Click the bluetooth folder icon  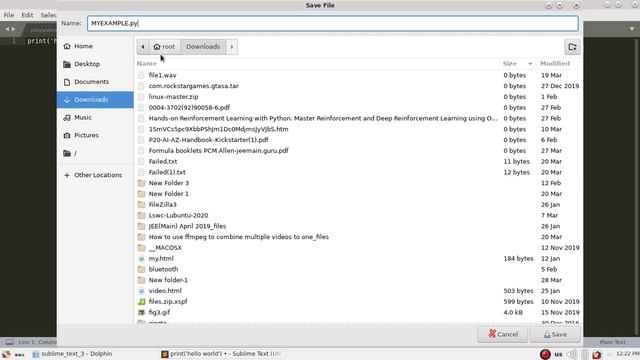[x=141, y=269]
